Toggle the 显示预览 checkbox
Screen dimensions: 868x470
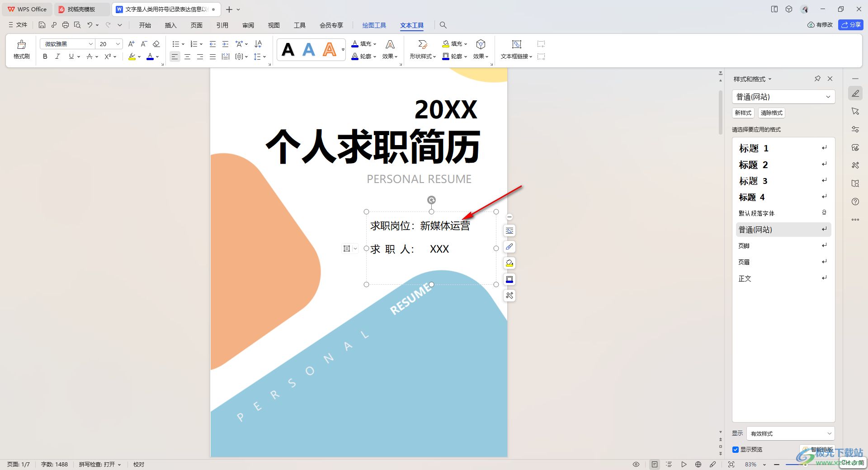736,450
